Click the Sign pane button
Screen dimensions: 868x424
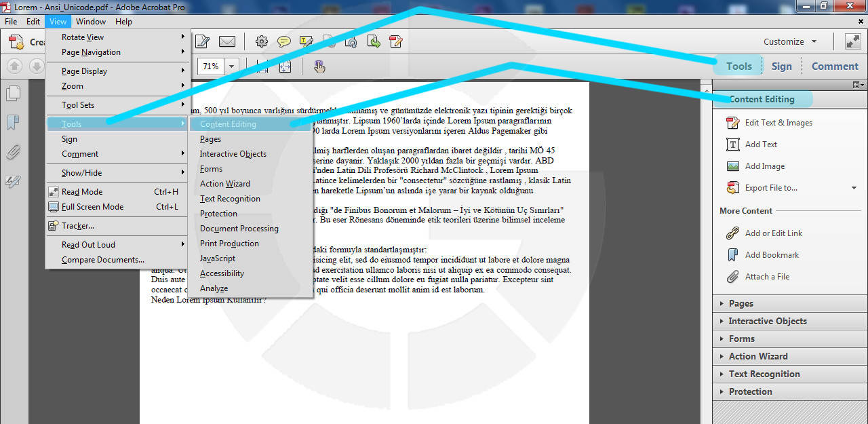point(781,66)
